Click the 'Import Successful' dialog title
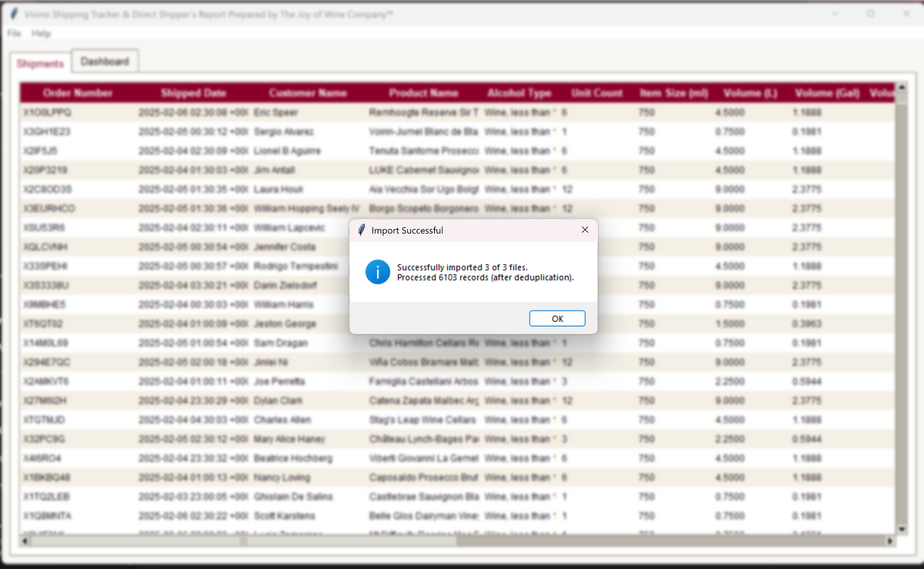Screen dimensions: 924x569 tap(407, 230)
